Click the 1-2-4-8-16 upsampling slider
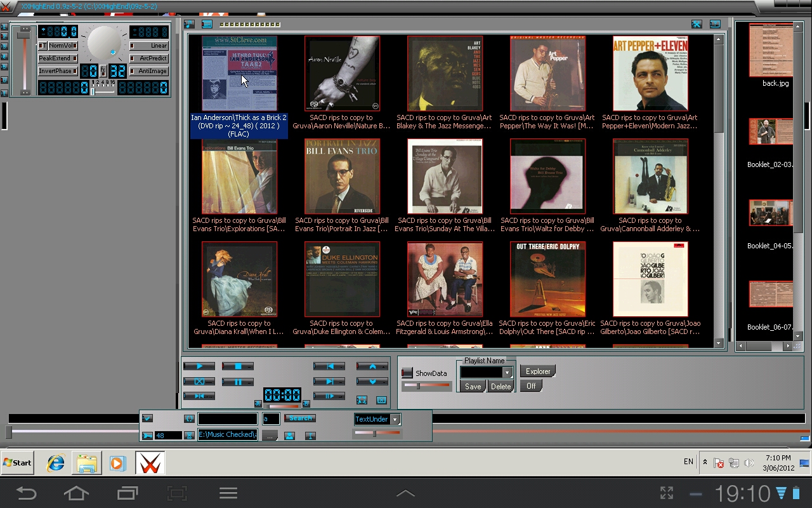This screenshot has height=508, width=812. click(103, 91)
